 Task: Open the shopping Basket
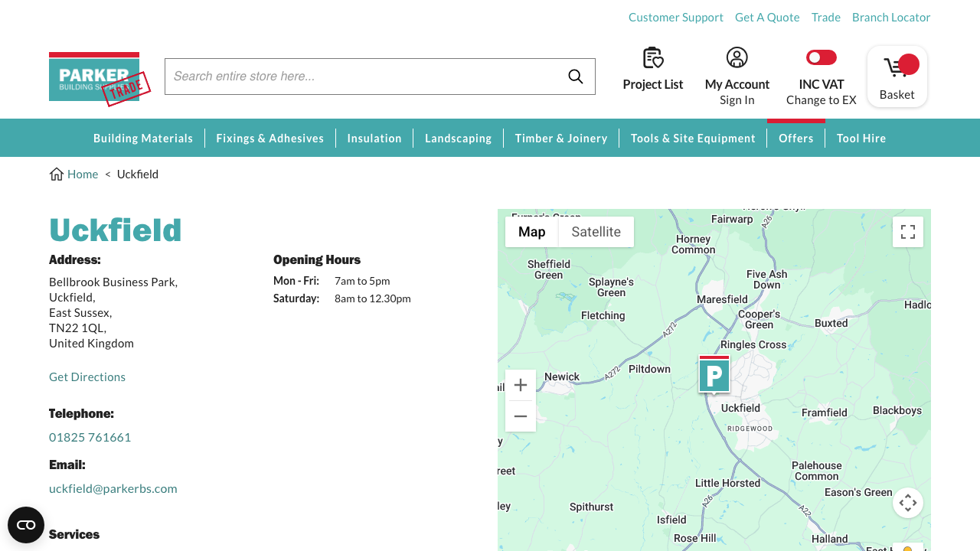pyautogui.click(x=897, y=77)
